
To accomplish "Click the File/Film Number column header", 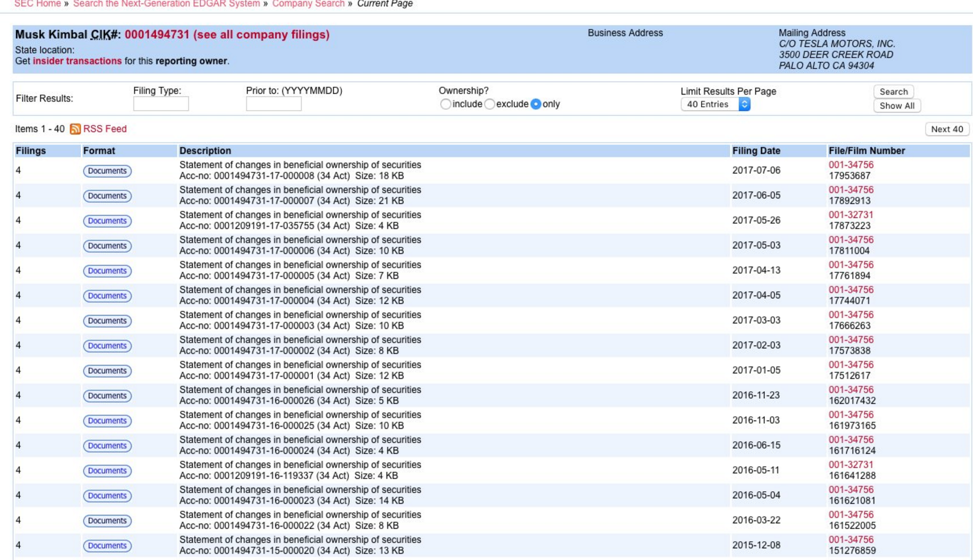I will coord(867,151).
